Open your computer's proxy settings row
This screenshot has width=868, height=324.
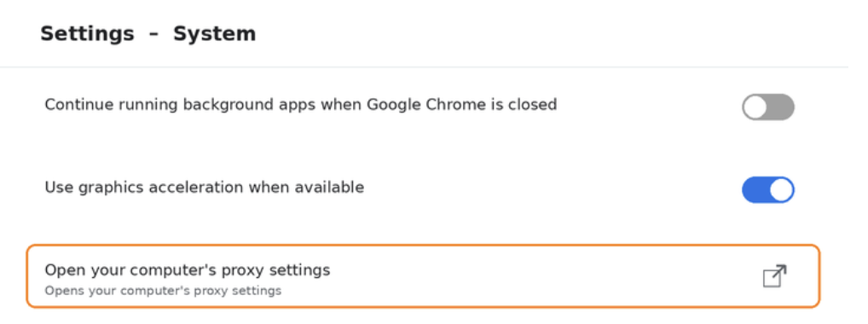[x=423, y=275]
